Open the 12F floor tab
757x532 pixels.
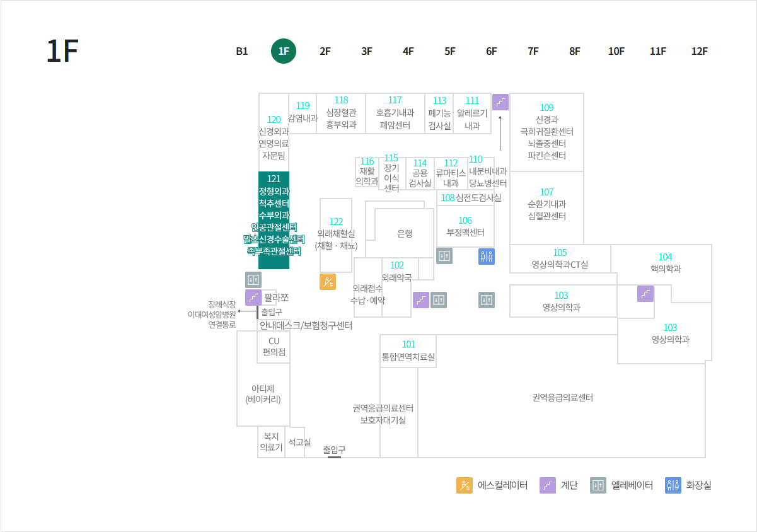700,52
